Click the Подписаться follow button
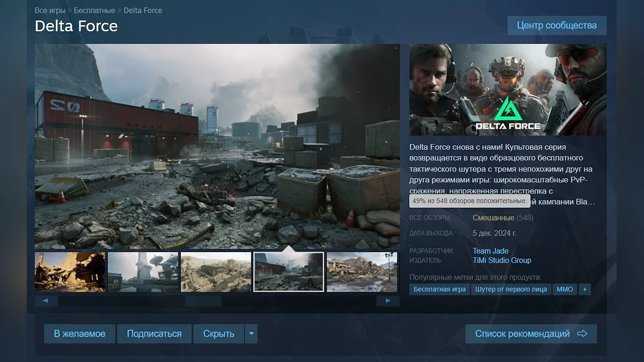This screenshot has width=644, height=362. 154,334
